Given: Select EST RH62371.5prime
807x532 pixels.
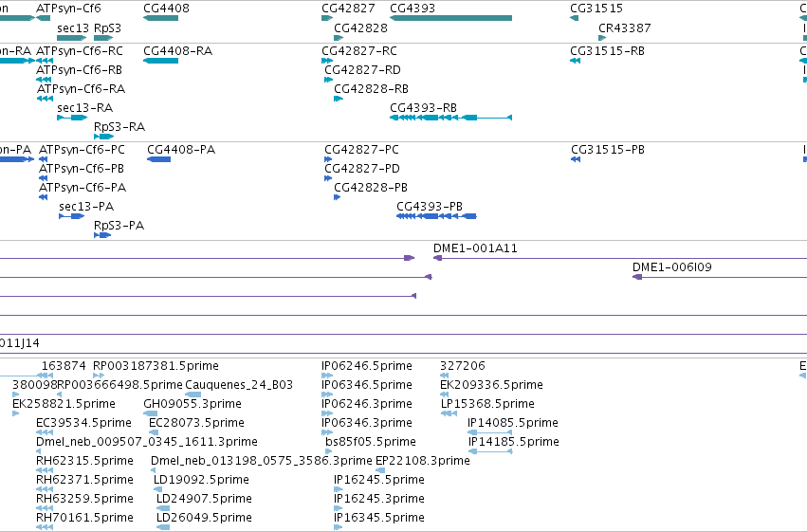Looking at the screenshot, I should coord(85,481).
